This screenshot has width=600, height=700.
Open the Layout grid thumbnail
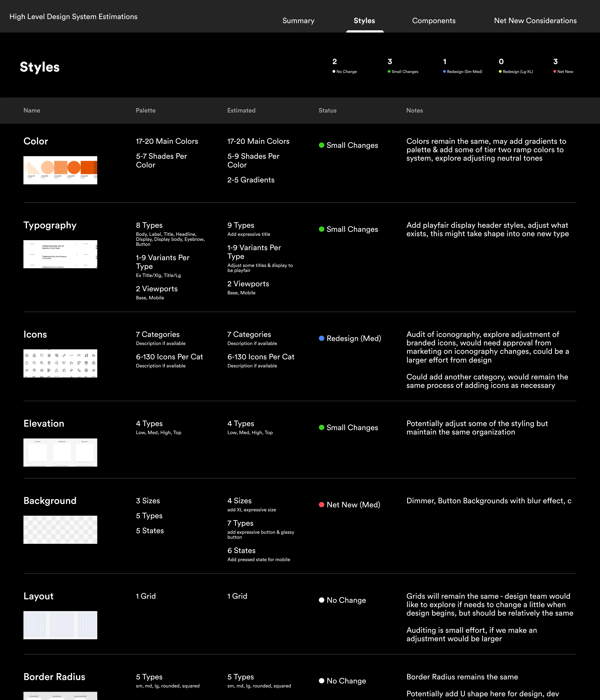[x=60, y=625]
